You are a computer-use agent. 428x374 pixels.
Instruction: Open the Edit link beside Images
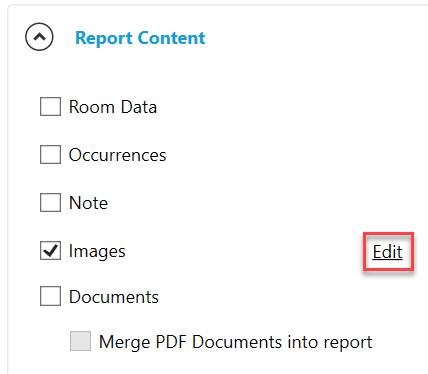(x=388, y=252)
